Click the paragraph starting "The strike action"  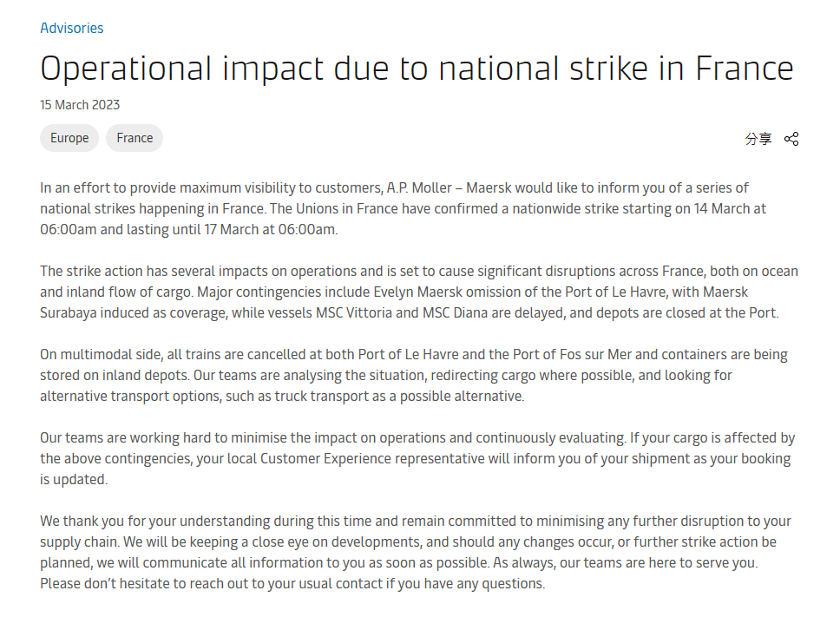tap(418, 292)
